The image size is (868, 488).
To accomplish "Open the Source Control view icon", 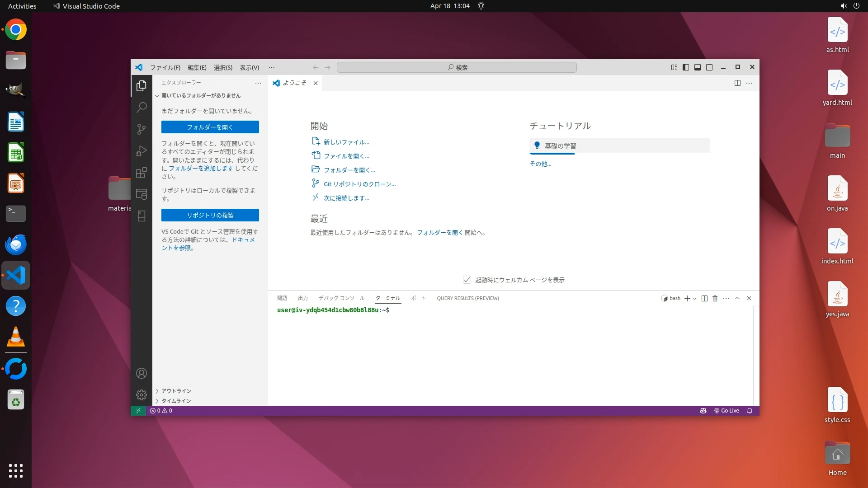I will click(x=142, y=129).
